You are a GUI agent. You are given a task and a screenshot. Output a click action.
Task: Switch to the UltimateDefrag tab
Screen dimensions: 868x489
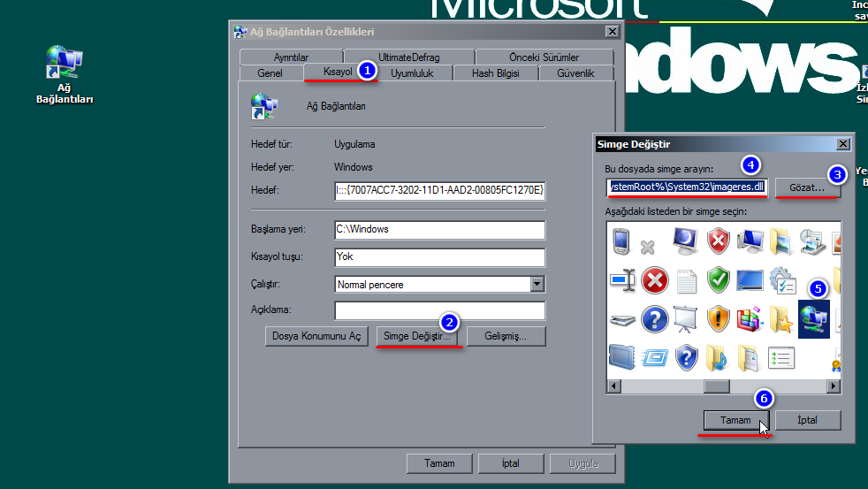[x=409, y=57]
